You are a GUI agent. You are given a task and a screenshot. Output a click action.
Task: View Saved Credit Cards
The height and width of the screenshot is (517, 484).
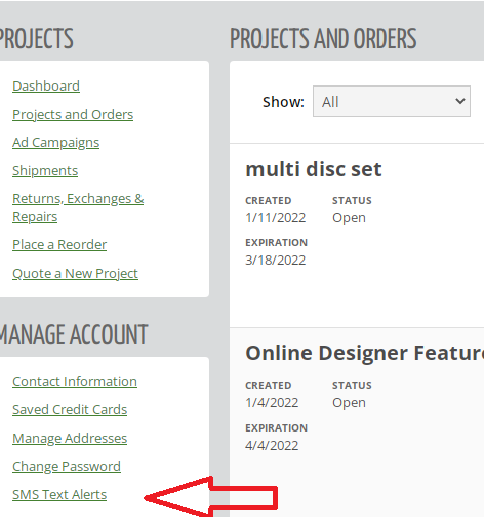click(70, 409)
